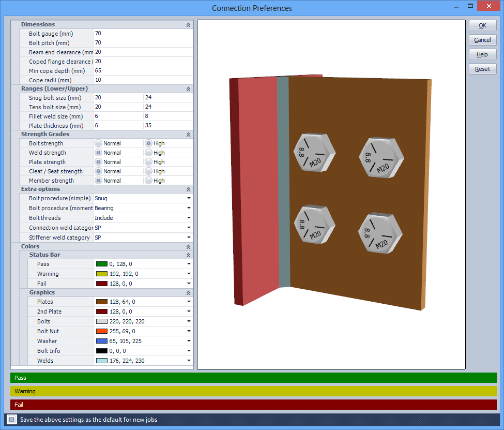Viewport: 504px width, 430px height.
Task: Collapse the Ranges (Lower/Upper) section
Action: tap(188, 89)
